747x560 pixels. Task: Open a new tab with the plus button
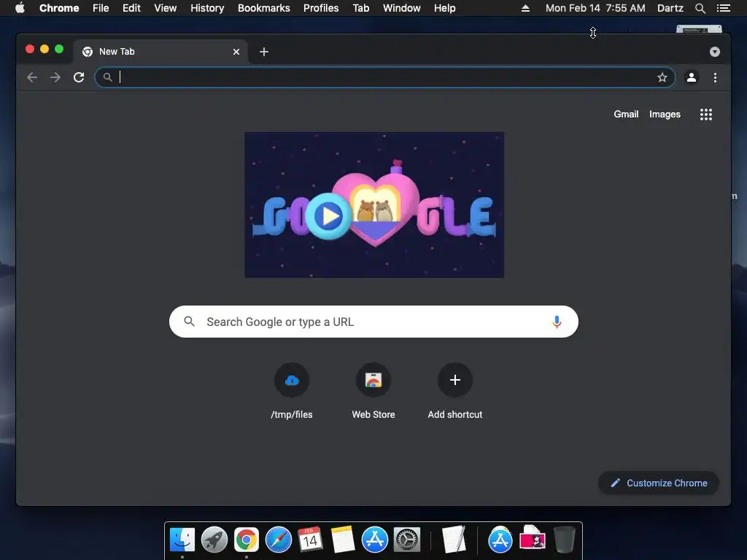(x=264, y=52)
